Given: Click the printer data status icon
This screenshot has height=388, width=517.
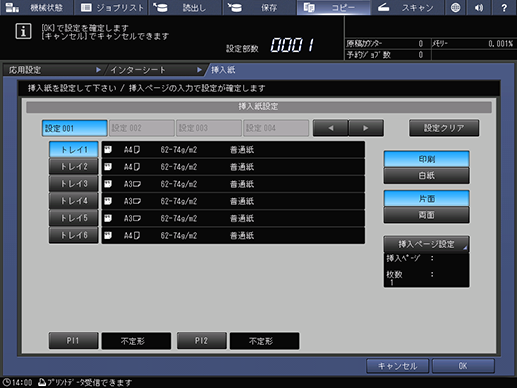Looking at the screenshot, I should [42, 382].
